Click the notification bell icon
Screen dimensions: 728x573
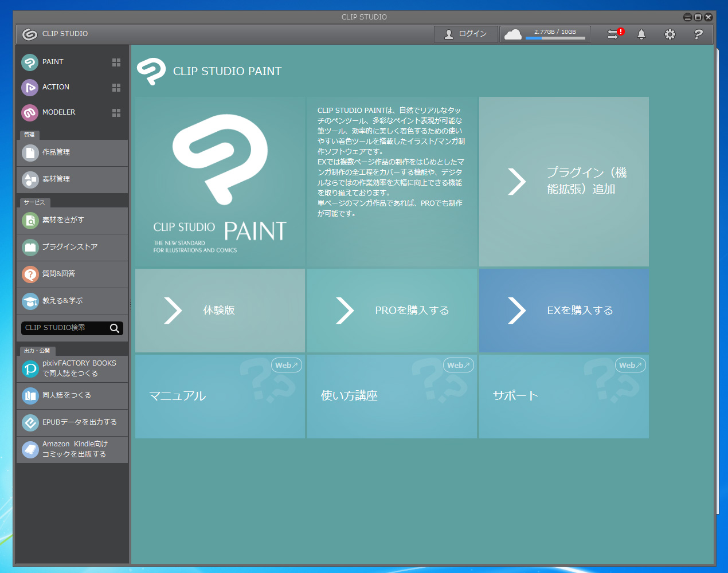pyautogui.click(x=641, y=34)
